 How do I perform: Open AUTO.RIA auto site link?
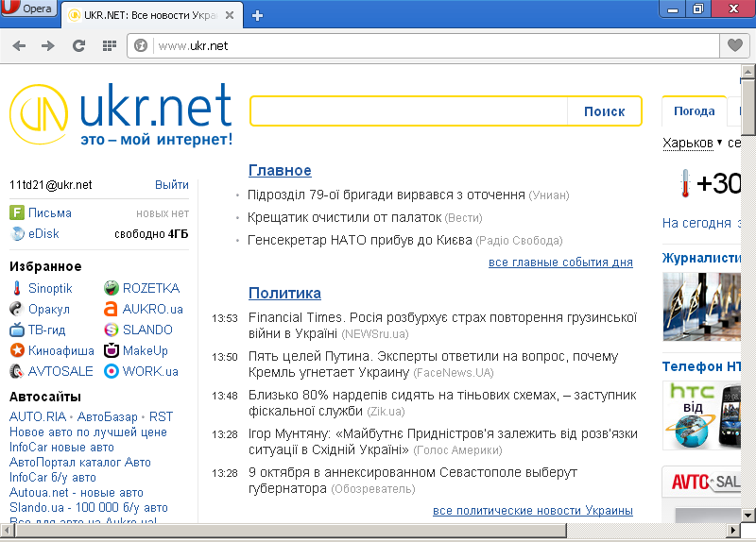[x=38, y=416]
